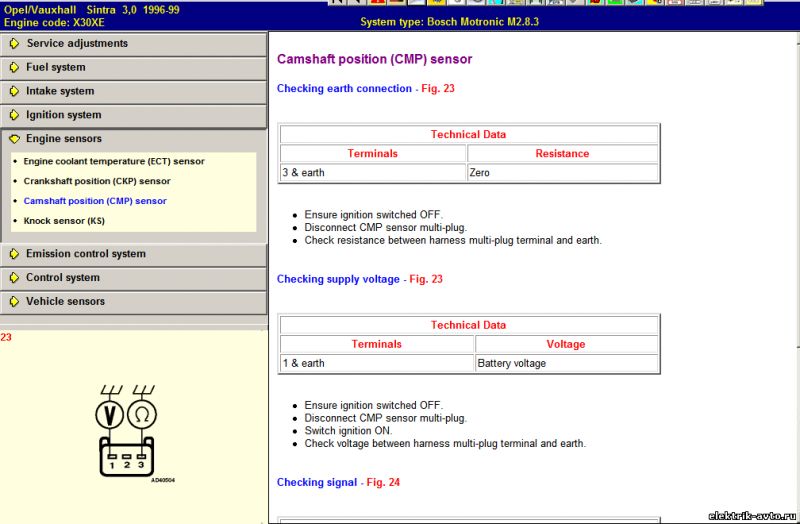Click the 'Camshaft position (CMP) sensor' page heading

[374, 59]
